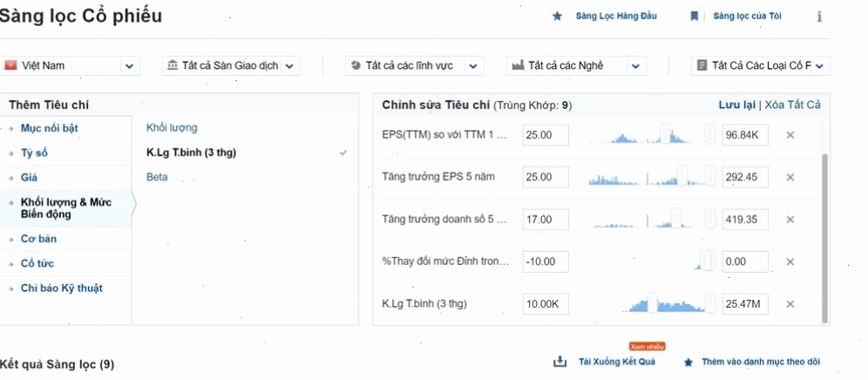This screenshot has height=380, width=868.
Task: Click the K.Lg T.bình (3 thg) left slider handle
Action: [653, 304]
